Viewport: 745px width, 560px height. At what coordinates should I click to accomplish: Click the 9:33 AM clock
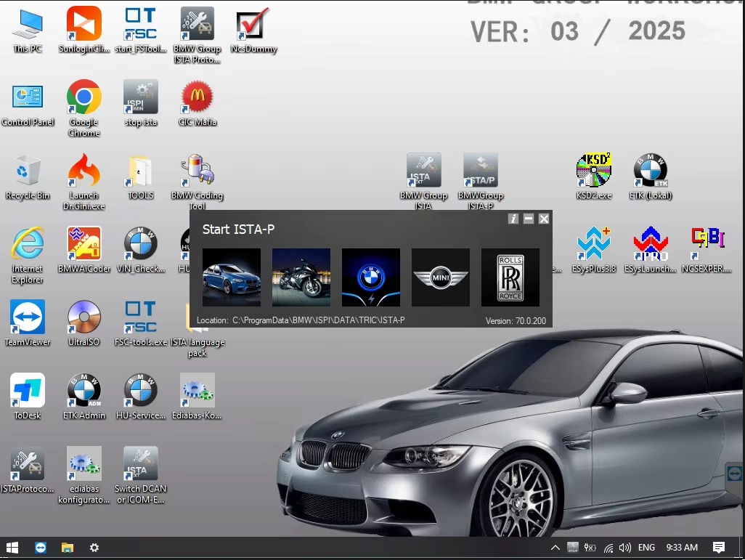[682, 548]
